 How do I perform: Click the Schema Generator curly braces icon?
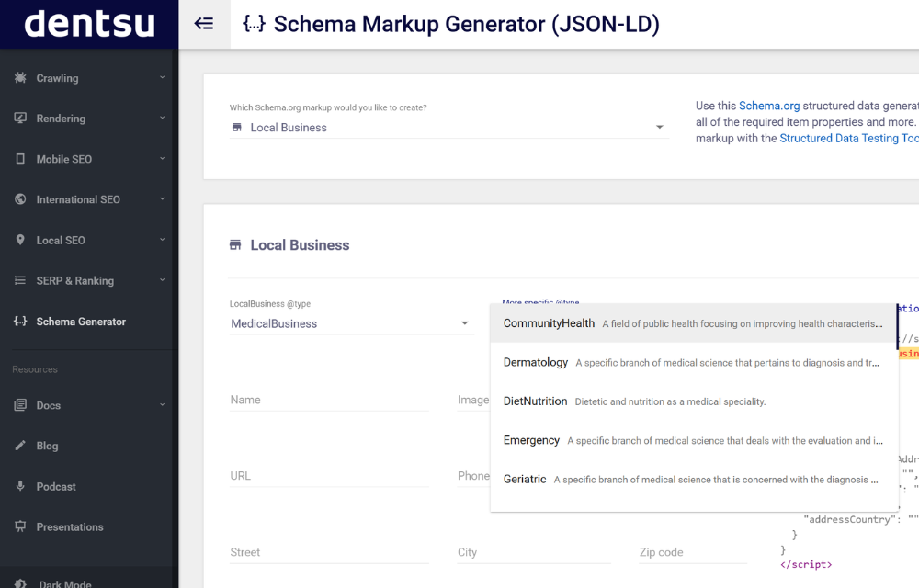tap(19, 321)
